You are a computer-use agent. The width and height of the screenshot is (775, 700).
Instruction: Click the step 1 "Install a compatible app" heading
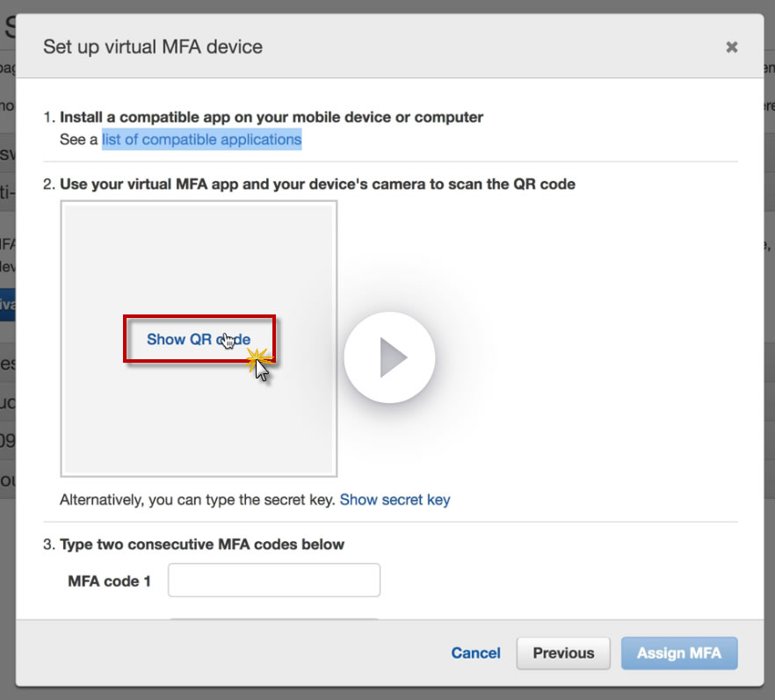click(271, 117)
